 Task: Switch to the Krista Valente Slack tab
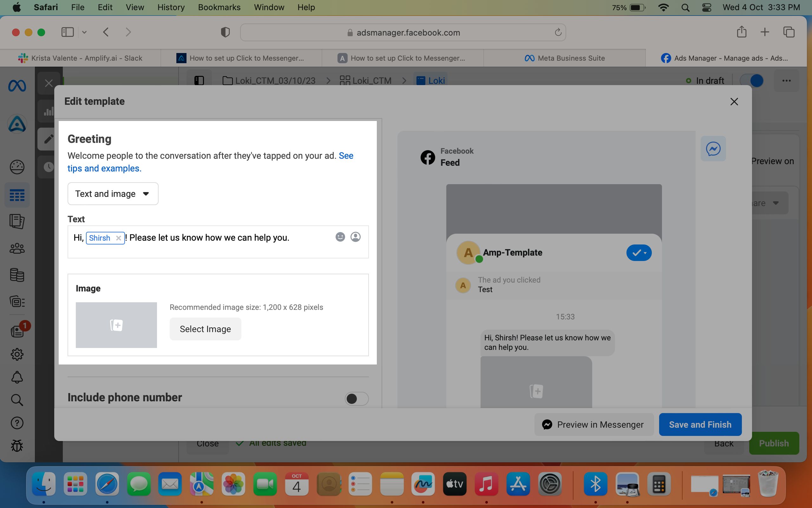pyautogui.click(x=81, y=58)
